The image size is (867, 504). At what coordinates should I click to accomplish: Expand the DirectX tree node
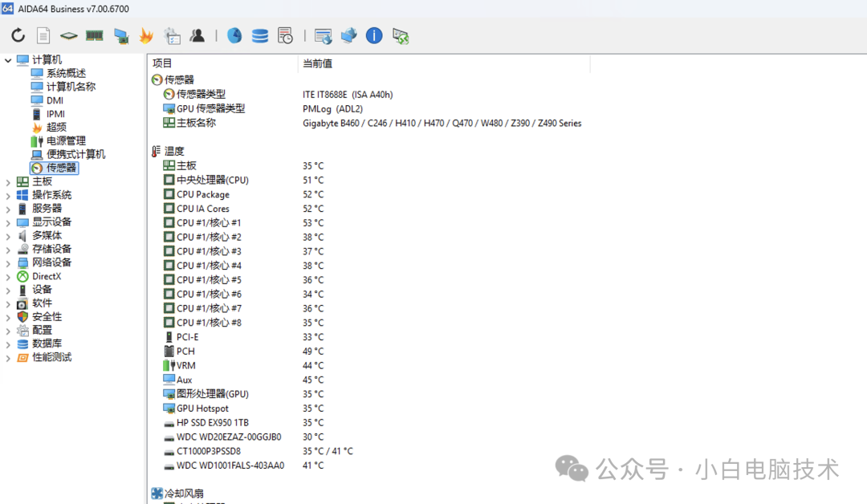(x=8, y=276)
